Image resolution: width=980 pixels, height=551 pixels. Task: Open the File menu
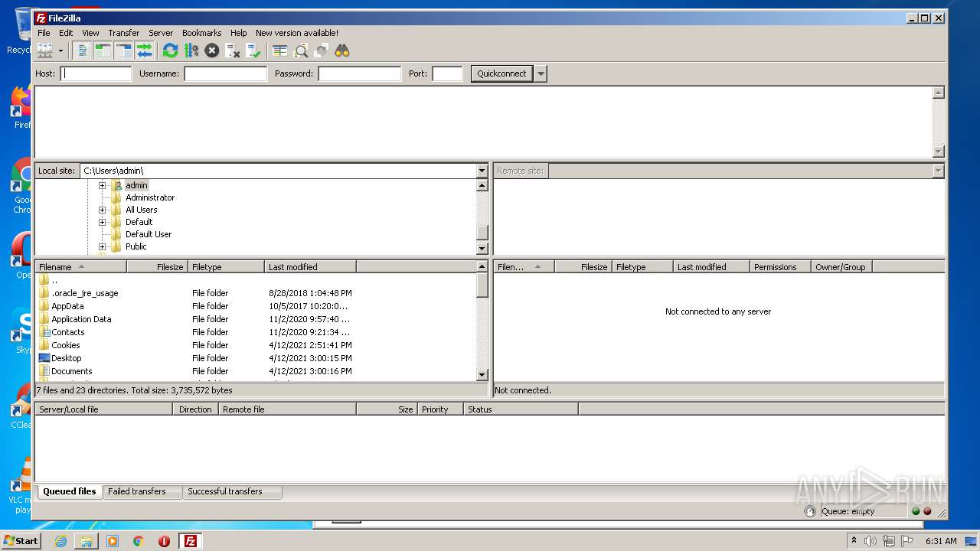pos(44,33)
